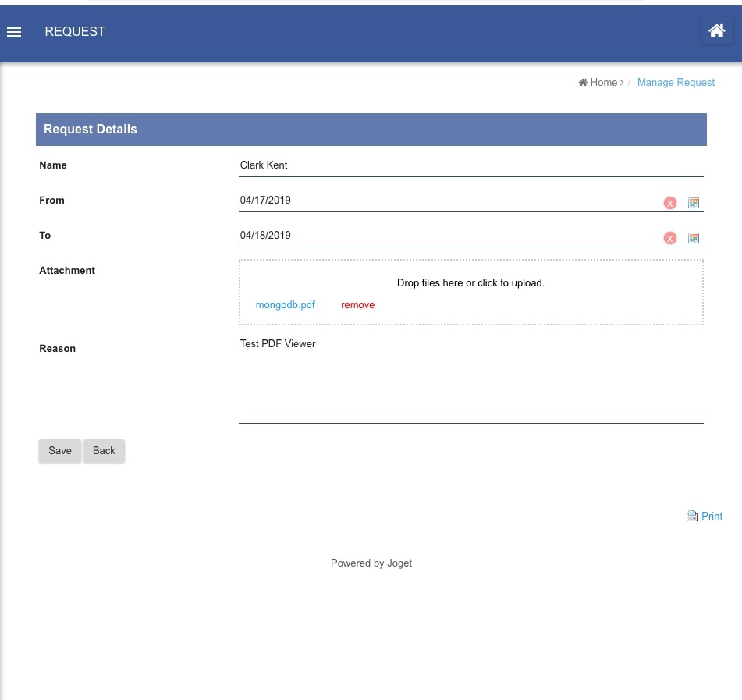Open the hamburger navigation menu
Image resolution: width=742 pixels, height=700 pixels.
[x=14, y=32]
